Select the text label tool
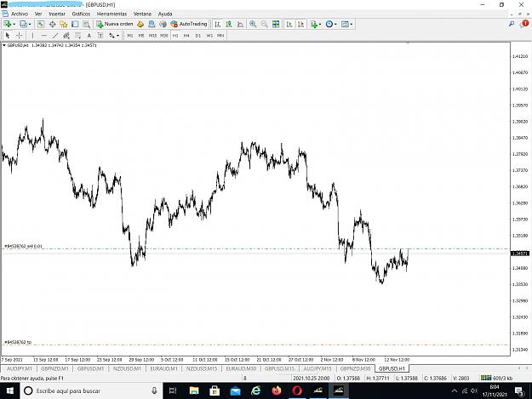The width and height of the screenshot is (532, 399). click(x=100, y=35)
